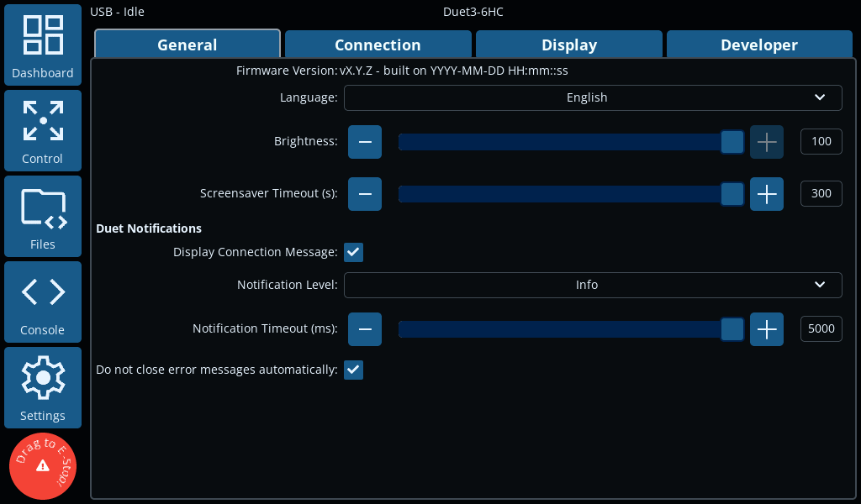Click the Screensaver Timeout value field
The image size is (861, 504).
(821, 194)
